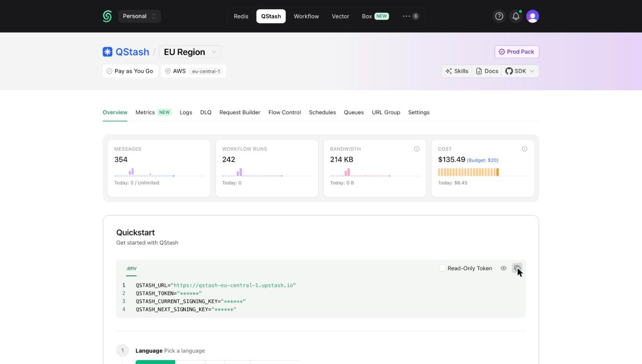Select the .env file tab

pos(131,269)
